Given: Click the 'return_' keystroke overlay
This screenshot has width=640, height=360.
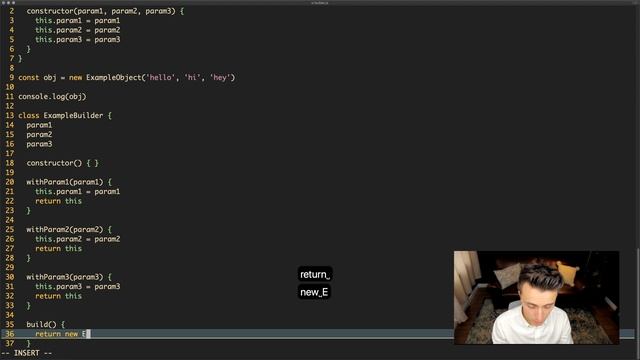Looking at the screenshot, I should [315, 274].
